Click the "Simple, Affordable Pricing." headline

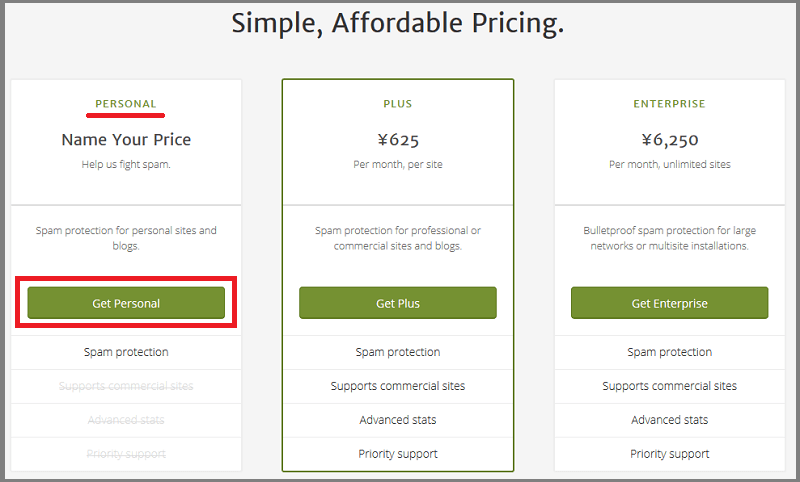(x=398, y=24)
